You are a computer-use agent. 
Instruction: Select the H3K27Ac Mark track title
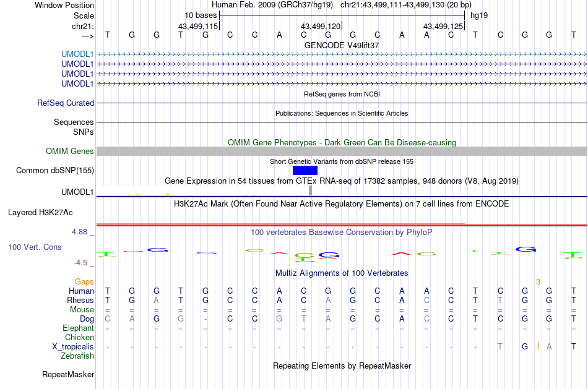[342, 204]
